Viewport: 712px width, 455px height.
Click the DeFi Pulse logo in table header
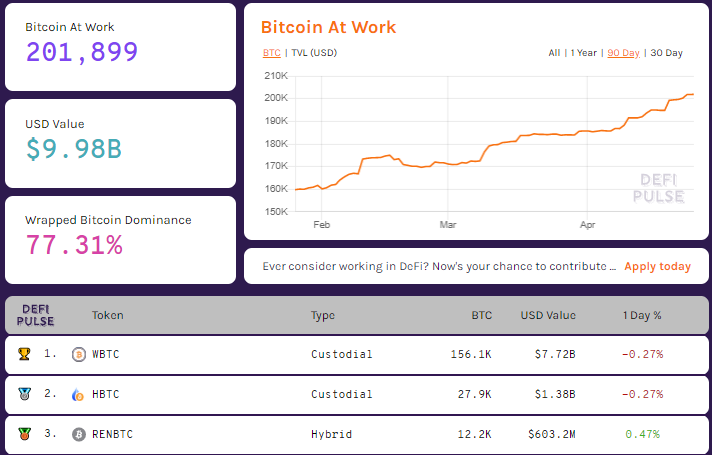tap(37, 315)
